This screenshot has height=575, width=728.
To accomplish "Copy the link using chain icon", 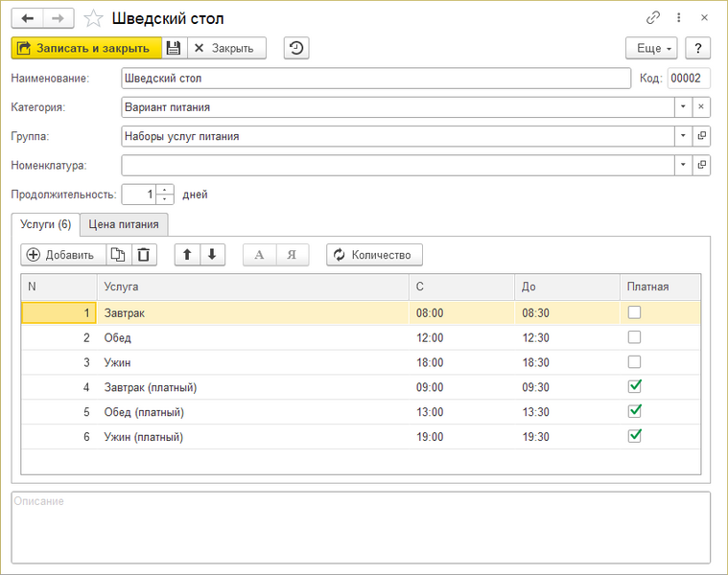I will (x=653, y=18).
